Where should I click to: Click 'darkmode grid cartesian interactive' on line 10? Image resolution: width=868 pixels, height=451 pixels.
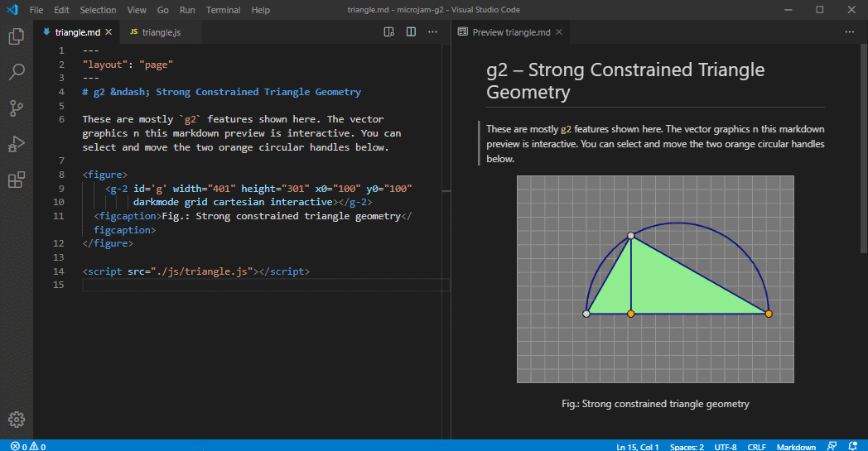tap(233, 202)
